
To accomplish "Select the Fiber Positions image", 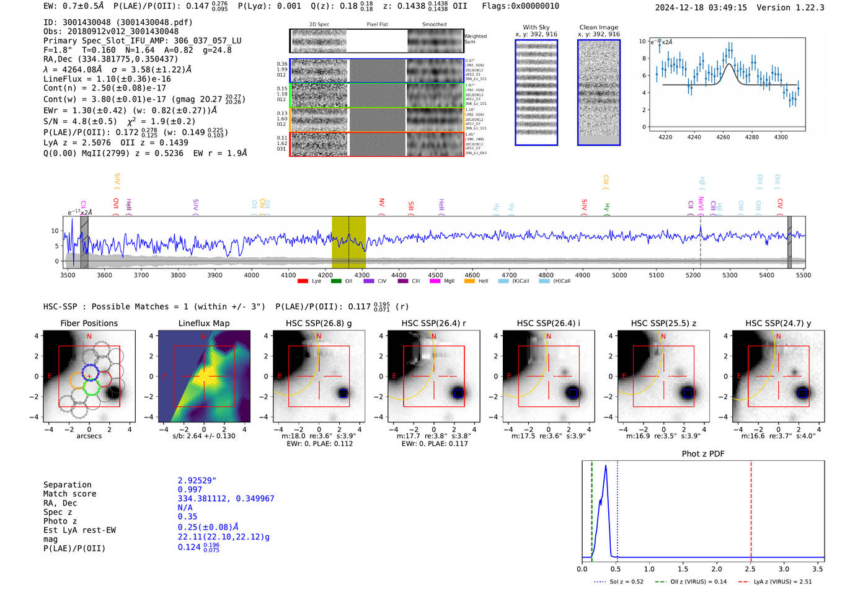I will 89,376.
